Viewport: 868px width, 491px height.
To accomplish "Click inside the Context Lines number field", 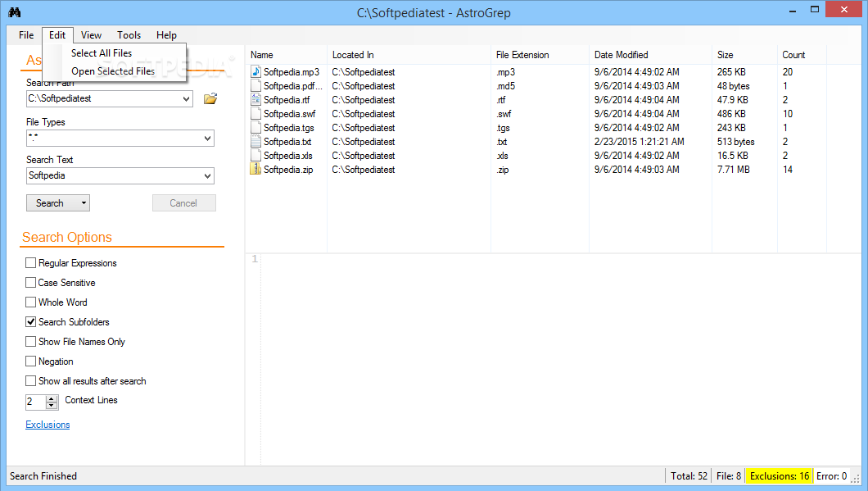I will [x=36, y=402].
